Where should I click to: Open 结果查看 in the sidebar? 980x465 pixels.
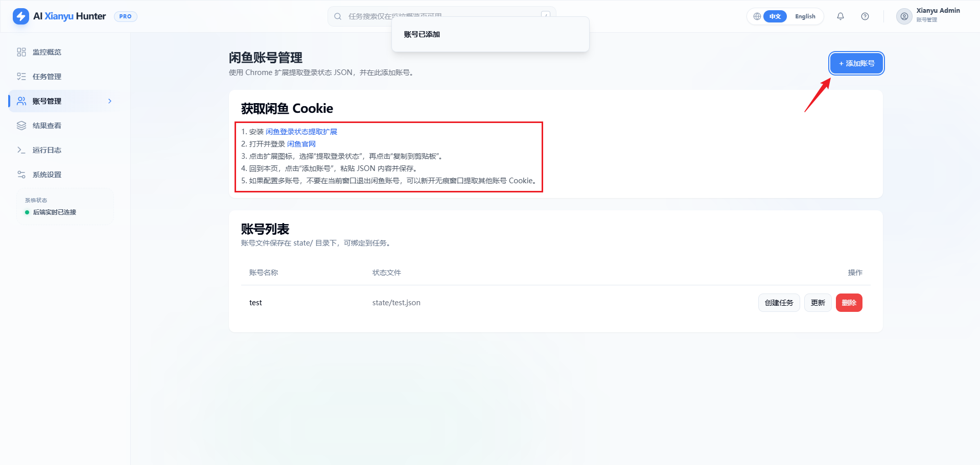tap(65, 126)
